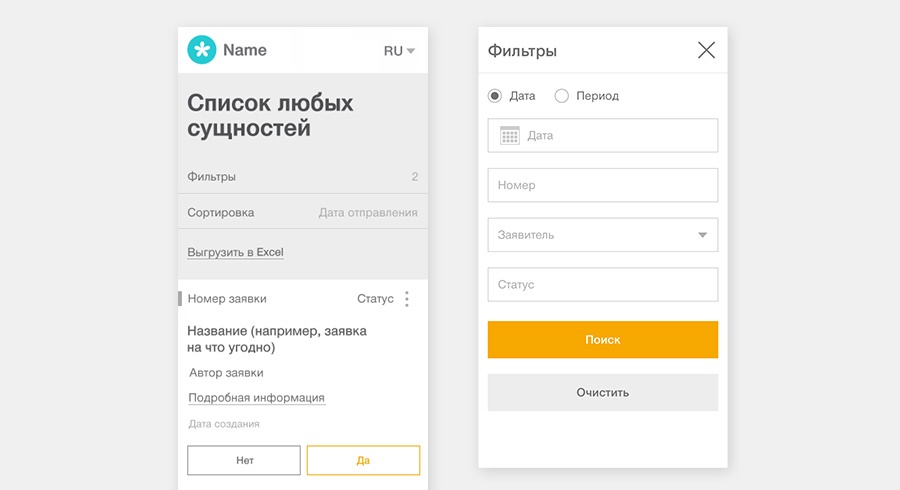The height and width of the screenshot is (490, 900).
Task: Open the three-dot menu beside Статус
Action: 407,299
